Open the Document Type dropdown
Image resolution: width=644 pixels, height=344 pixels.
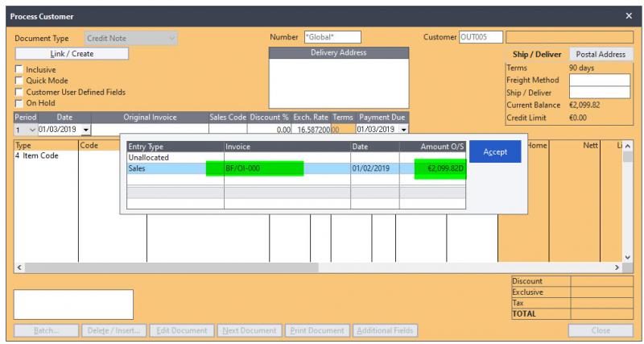coord(171,38)
